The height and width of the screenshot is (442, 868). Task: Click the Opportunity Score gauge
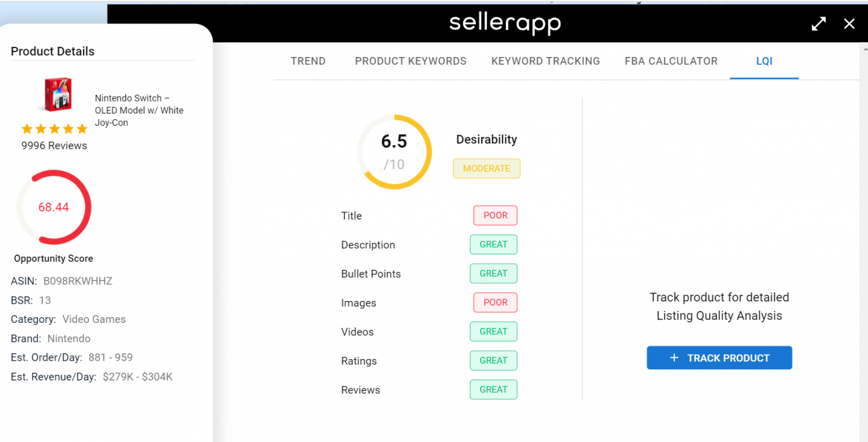pos(54,207)
